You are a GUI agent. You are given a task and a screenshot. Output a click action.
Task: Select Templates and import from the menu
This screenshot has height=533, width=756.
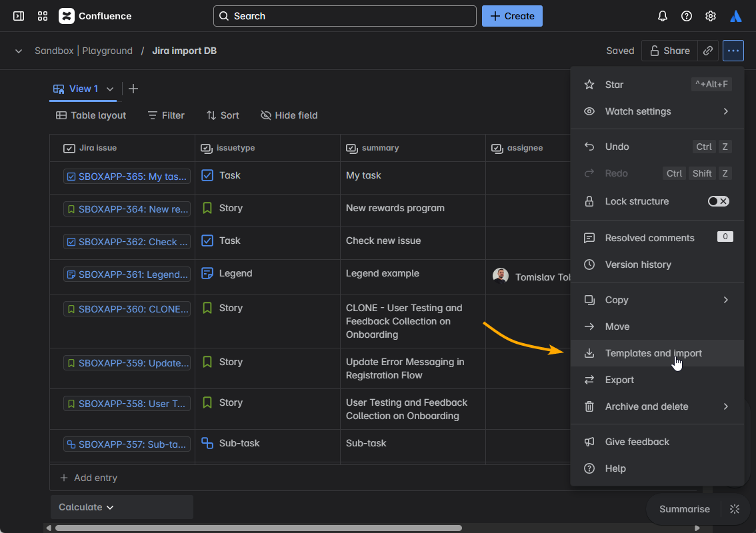[653, 352]
